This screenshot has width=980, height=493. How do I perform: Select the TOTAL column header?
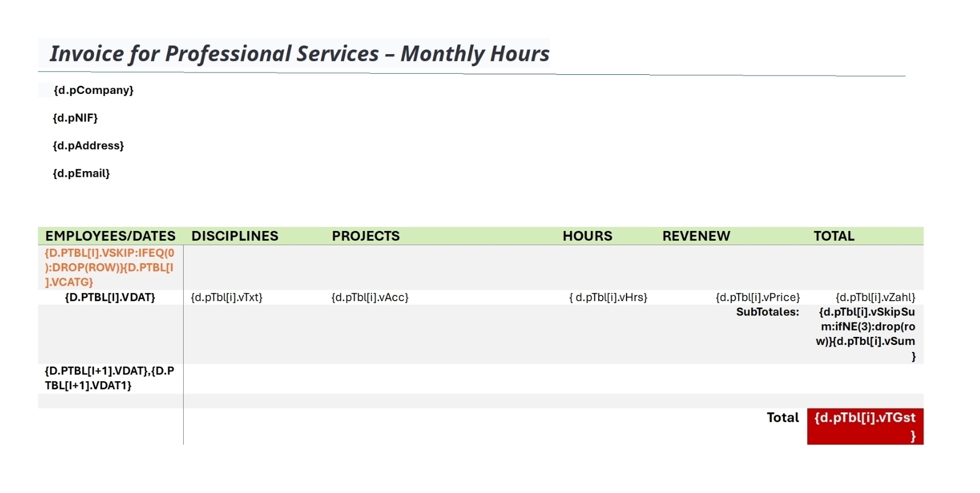tap(834, 236)
